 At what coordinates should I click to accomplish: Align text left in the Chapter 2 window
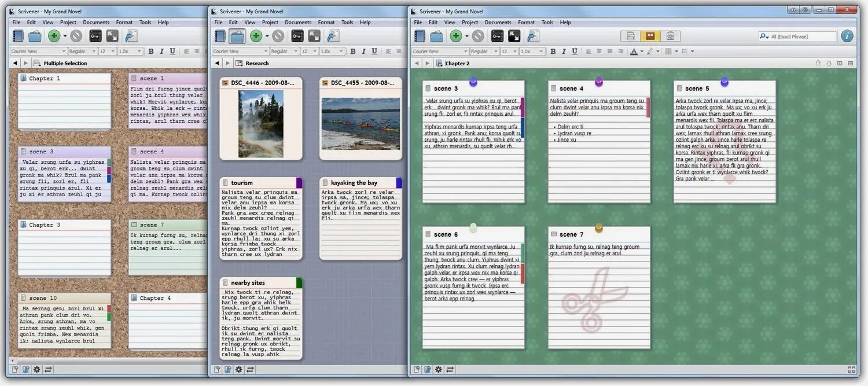tap(589, 52)
